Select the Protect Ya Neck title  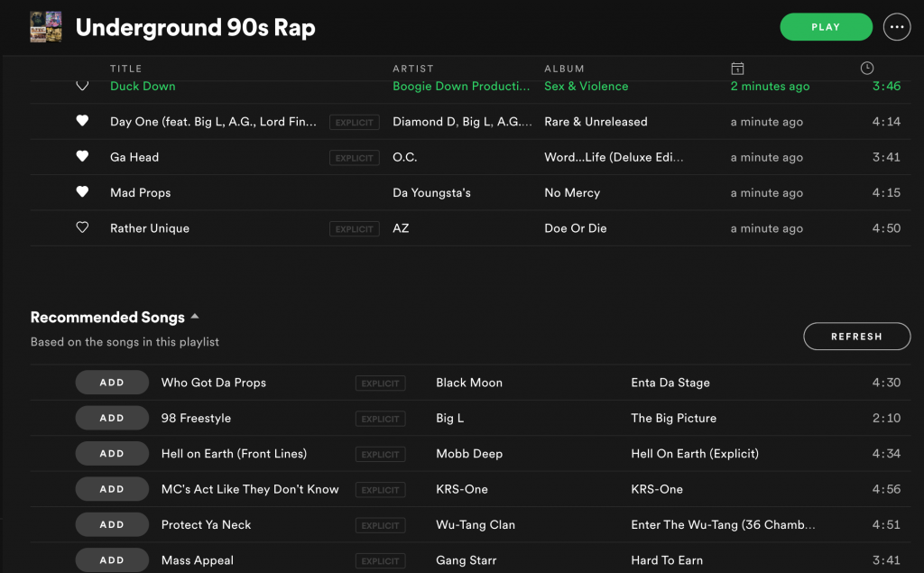coord(207,524)
